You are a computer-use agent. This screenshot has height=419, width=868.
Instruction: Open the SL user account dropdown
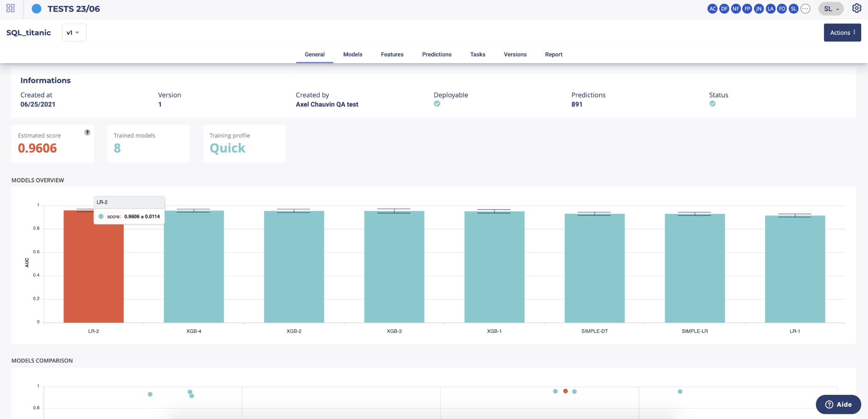pos(831,9)
